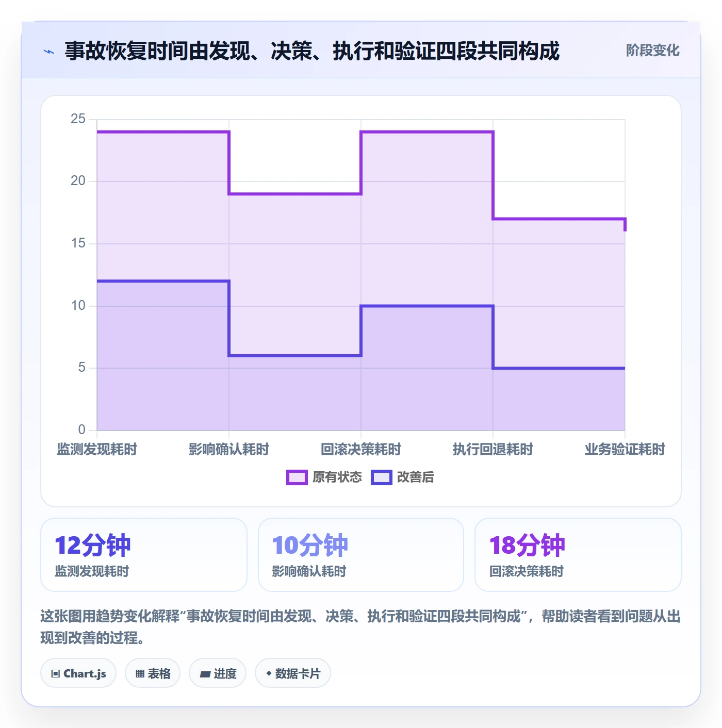Click the 0 tick on the y-axis
The width and height of the screenshot is (722, 728).
(x=82, y=430)
